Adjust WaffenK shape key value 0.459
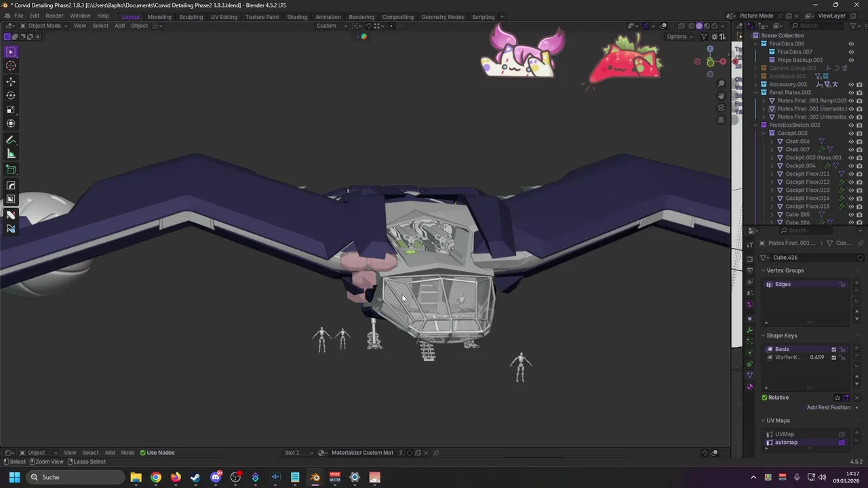The width and height of the screenshot is (868, 488). (x=816, y=358)
